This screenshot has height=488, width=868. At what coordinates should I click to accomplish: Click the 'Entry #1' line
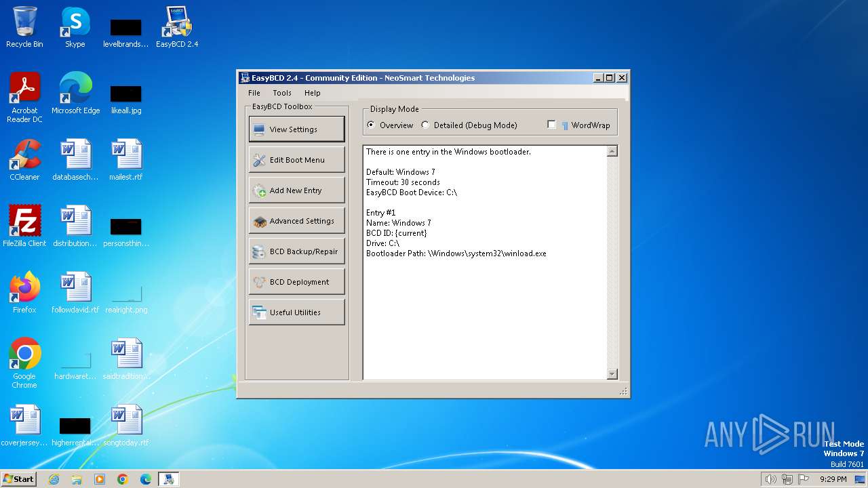pyautogui.click(x=381, y=213)
